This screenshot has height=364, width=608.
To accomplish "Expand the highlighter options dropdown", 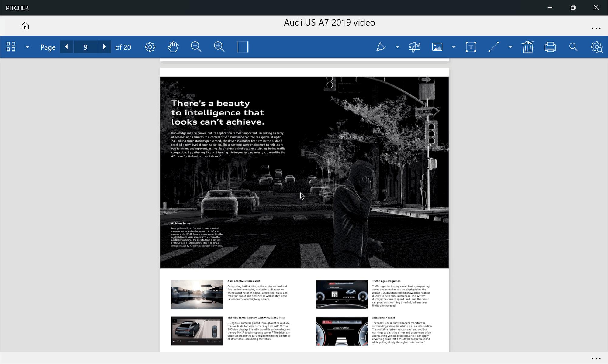I will [397, 47].
